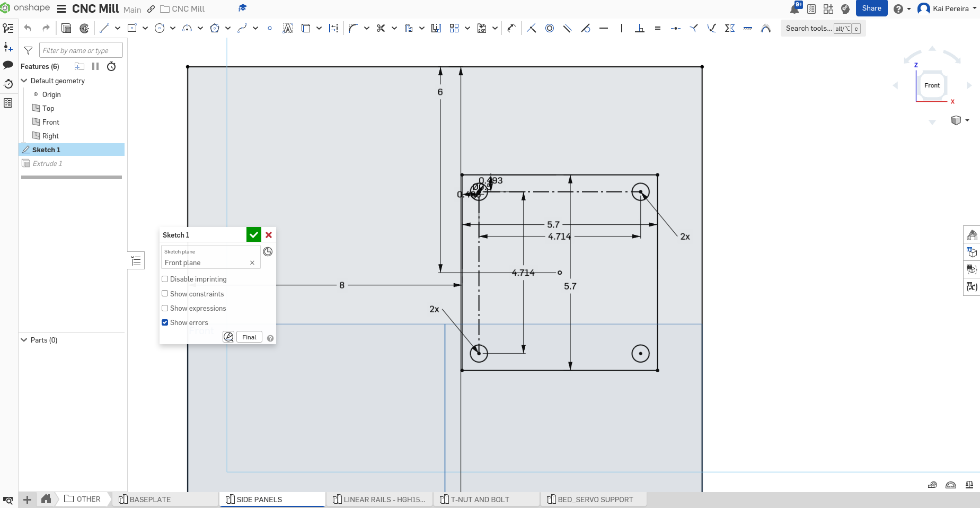Enable the Show constraints option
This screenshot has width=980, height=508.
[x=165, y=294]
